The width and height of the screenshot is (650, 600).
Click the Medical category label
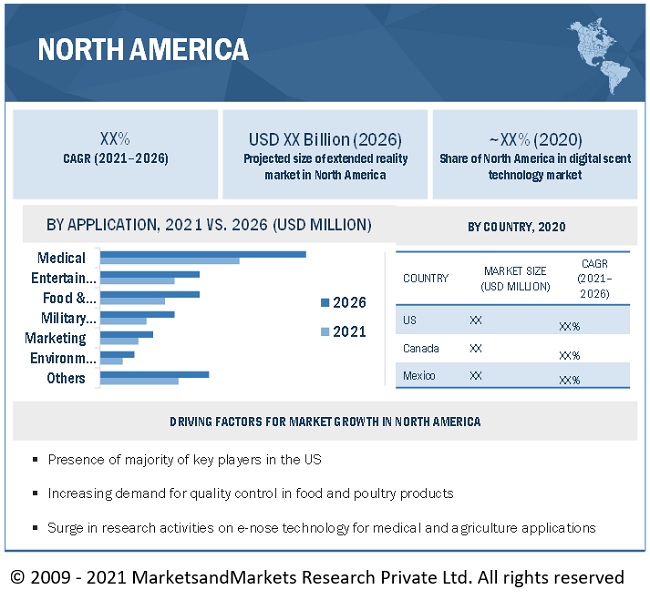(x=61, y=258)
